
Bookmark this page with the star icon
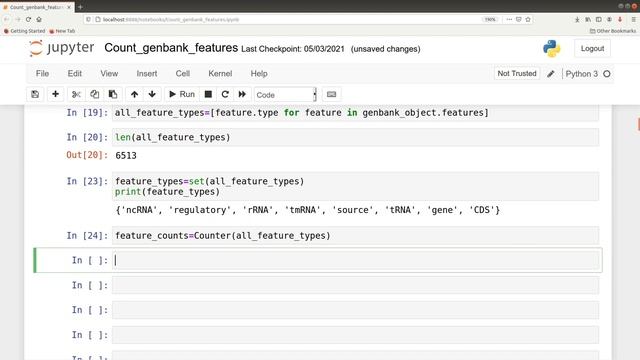click(x=528, y=19)
